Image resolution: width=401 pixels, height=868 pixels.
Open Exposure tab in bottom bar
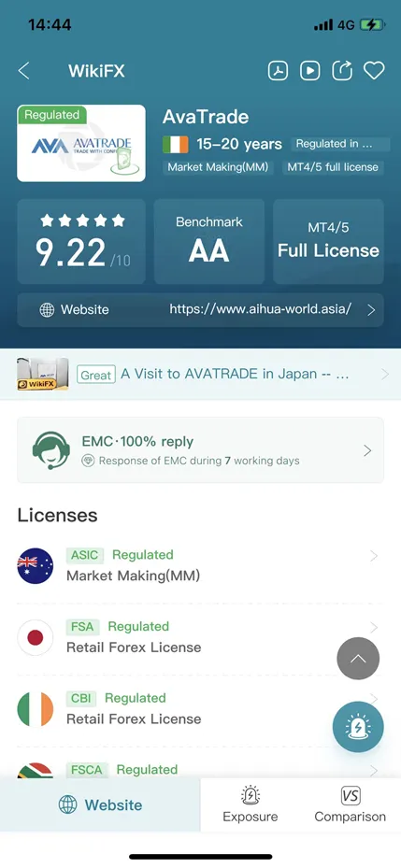[x=251, y=804]
